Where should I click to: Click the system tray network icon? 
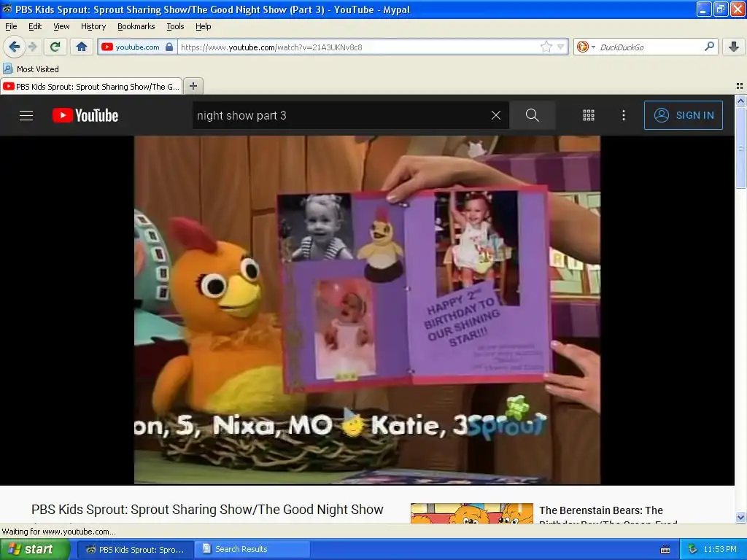693,549
